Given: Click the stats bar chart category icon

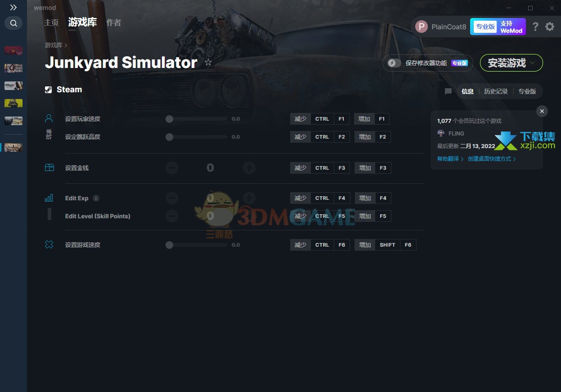Looking at the screenshot, I should (x=49, y=198).
